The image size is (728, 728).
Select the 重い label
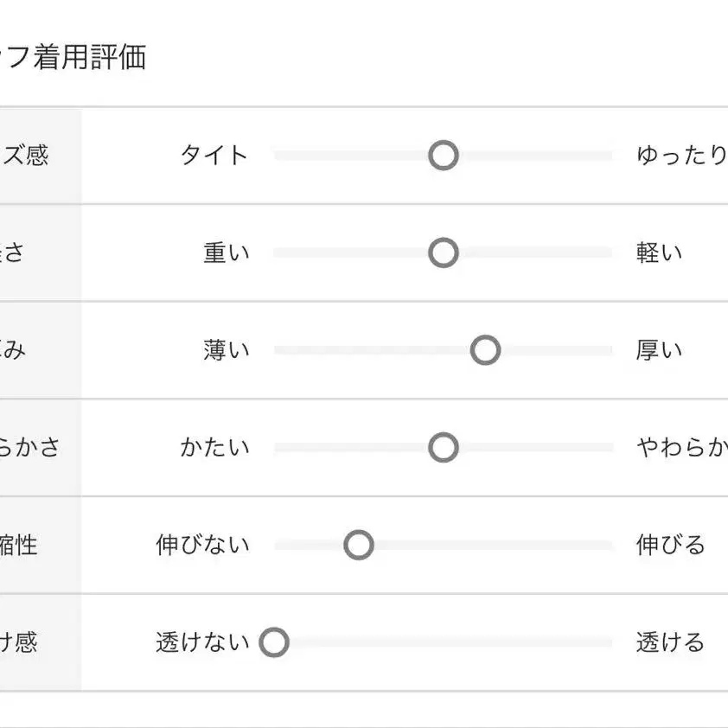point(227,253)
